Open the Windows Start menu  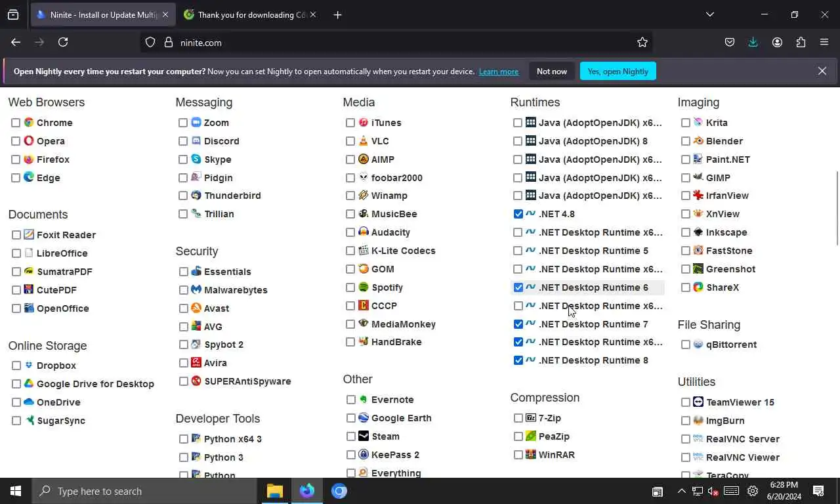[16, 491]
